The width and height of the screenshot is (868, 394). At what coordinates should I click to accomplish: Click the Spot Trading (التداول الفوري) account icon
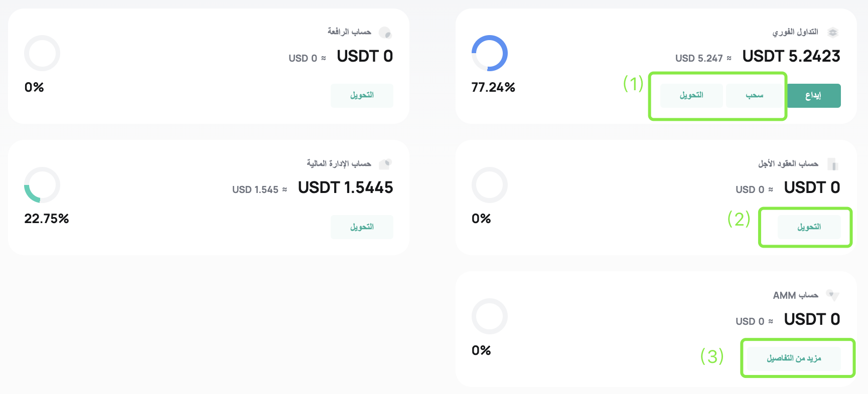(x=833, y=33)
